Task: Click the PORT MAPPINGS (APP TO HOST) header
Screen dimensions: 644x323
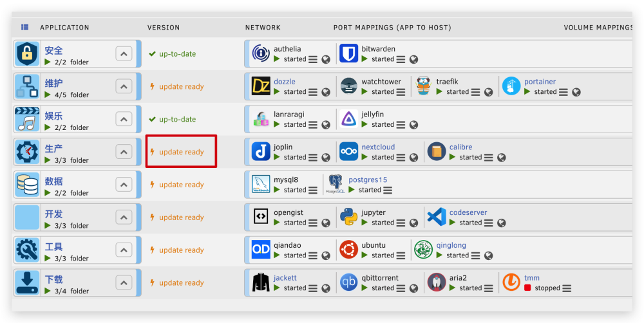Action: pos(392,28)
